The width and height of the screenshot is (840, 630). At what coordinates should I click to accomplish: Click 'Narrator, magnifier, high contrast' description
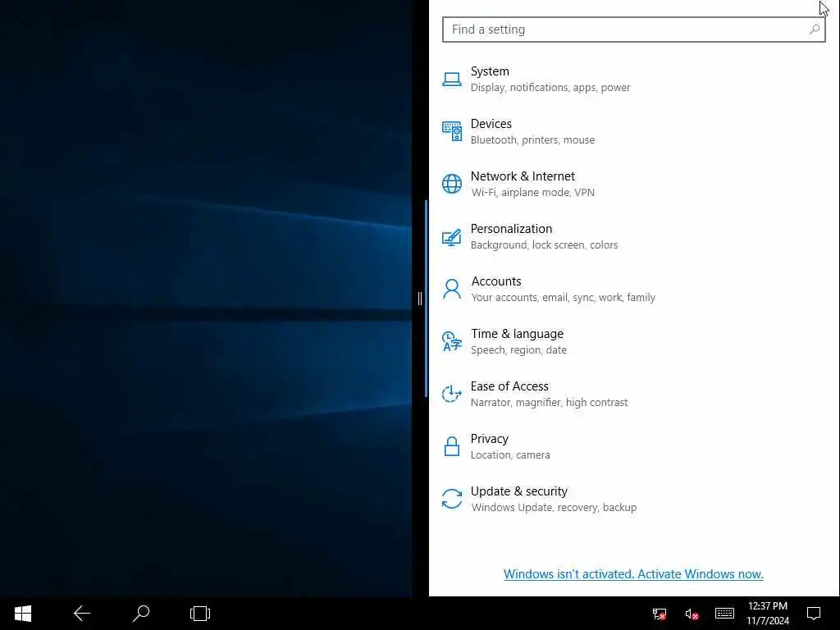point(549,402)
